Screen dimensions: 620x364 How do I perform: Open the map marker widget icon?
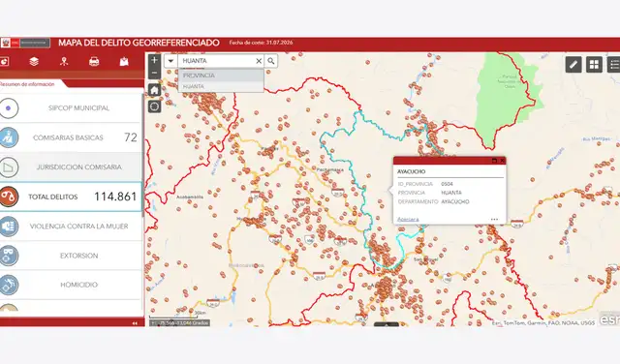tap(124, 61)
